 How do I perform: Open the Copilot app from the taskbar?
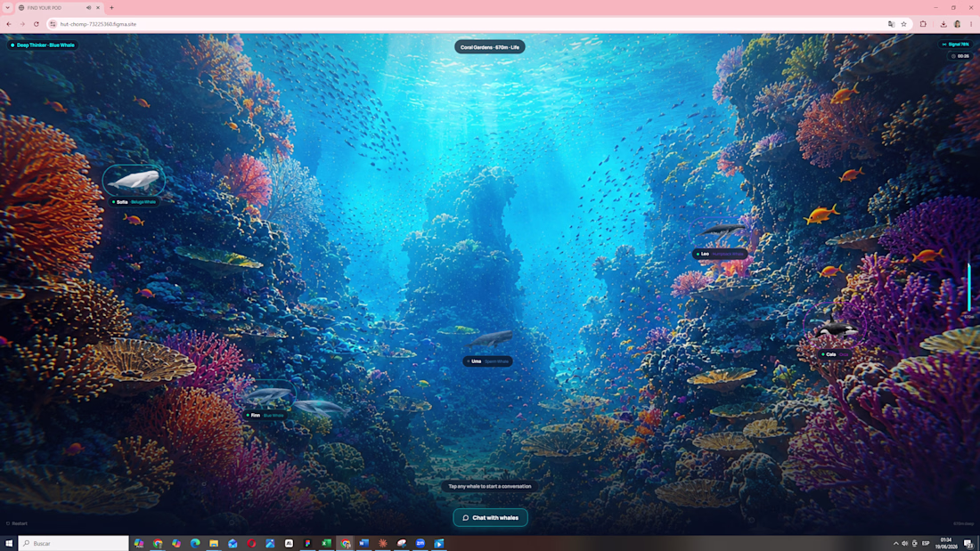point(176,544)
